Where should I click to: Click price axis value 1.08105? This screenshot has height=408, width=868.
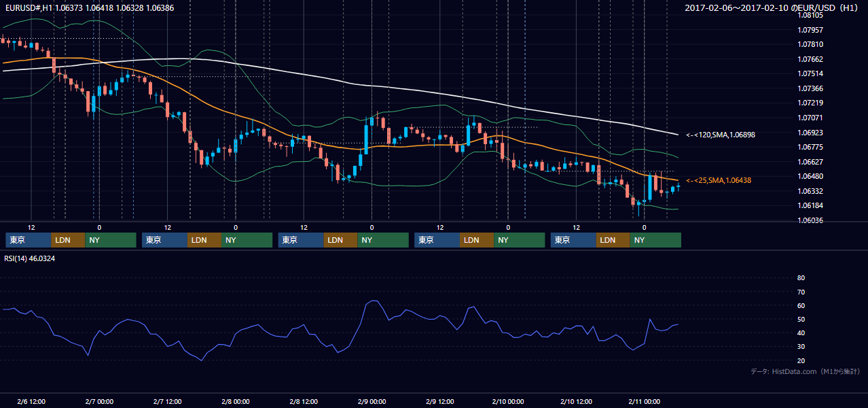(x=810, y=15)
